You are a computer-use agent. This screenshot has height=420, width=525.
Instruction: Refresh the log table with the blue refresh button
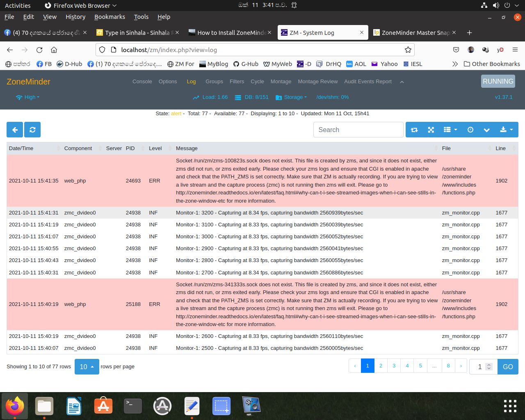point(32,130)
